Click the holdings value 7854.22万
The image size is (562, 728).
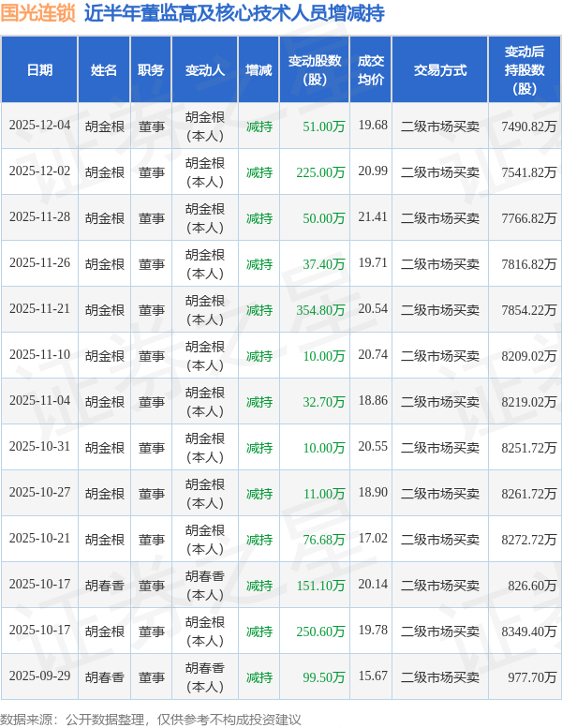coord(528,310)
